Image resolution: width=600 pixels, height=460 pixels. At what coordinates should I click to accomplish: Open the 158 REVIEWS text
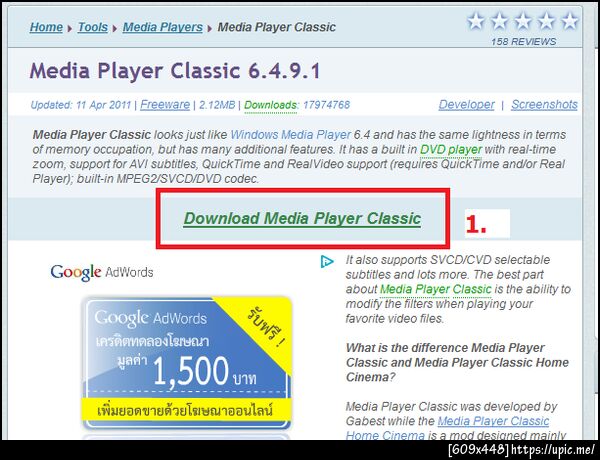tap(523, 41)
